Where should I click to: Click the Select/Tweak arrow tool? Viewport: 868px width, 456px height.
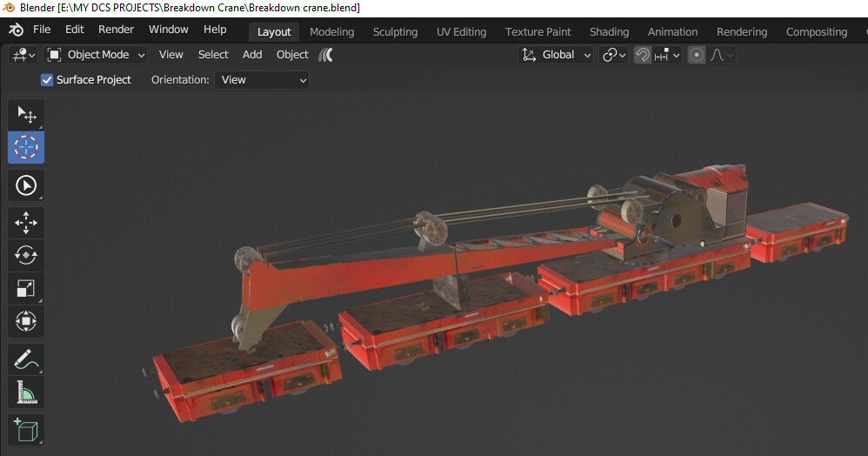coord(26,115)
